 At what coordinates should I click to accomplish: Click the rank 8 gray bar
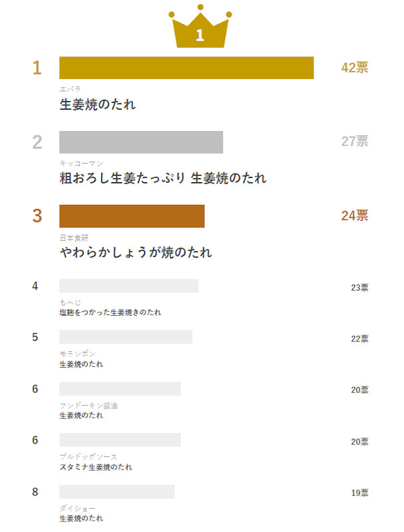pyautogui.click(x=117, y=491)
